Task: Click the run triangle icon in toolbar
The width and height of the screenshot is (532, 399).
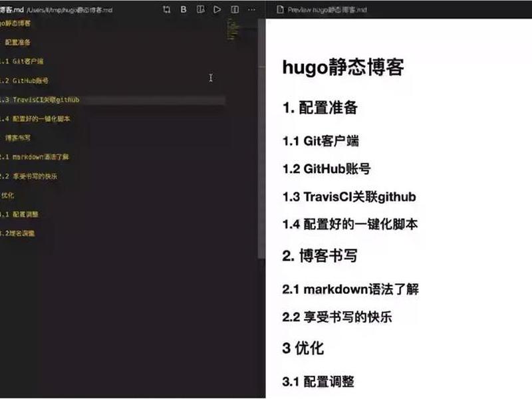Action: pyautogui.click(x=217, y=9)
